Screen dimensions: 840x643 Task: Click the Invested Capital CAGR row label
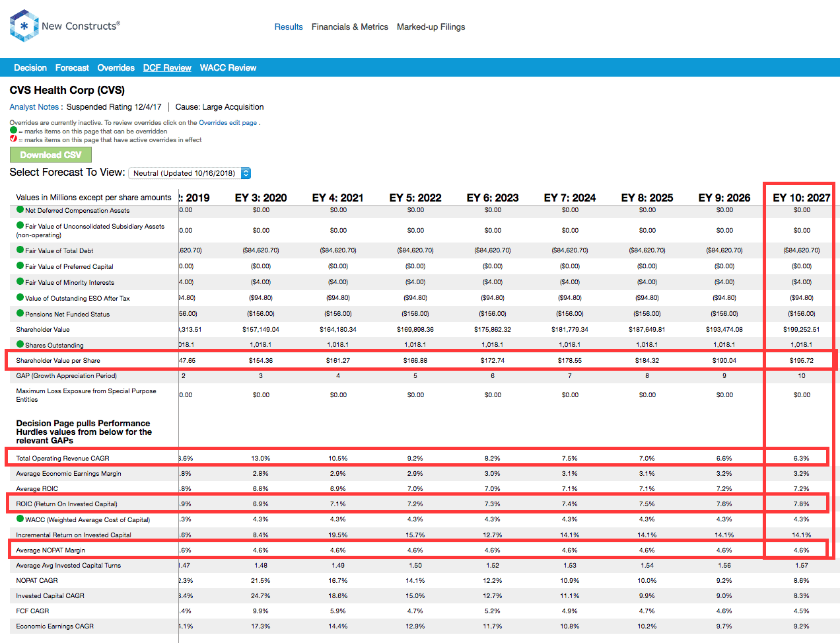50,595
